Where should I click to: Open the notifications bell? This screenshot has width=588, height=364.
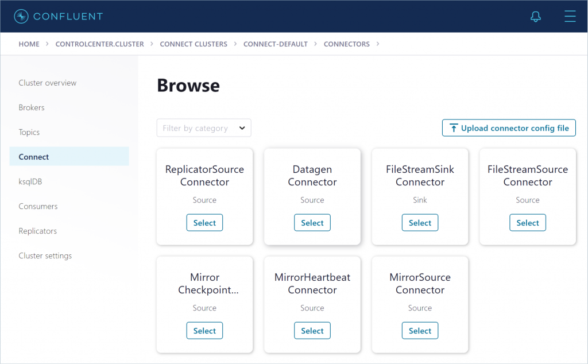(535, 17)
